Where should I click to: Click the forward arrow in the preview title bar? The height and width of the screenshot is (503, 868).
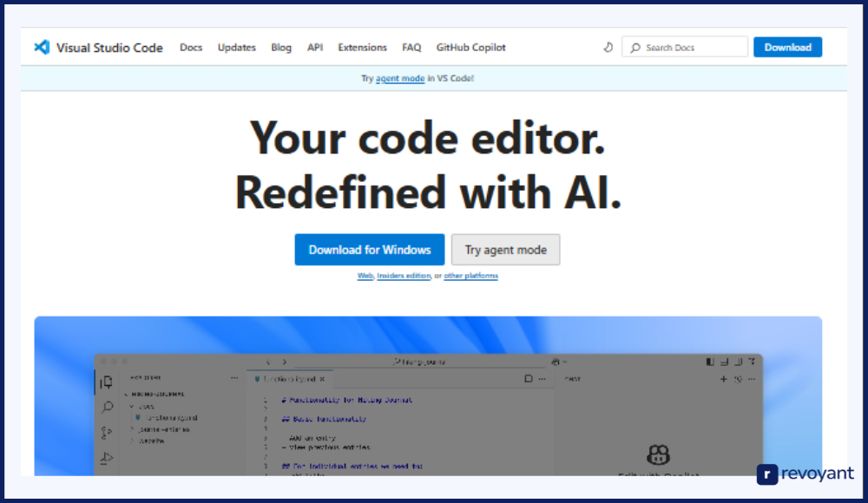285,362
